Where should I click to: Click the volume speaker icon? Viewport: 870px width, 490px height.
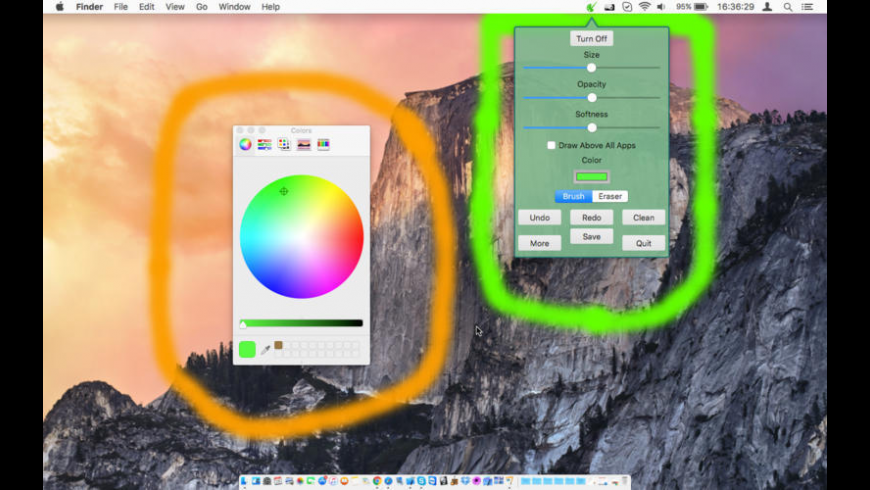pyautogui.click(x=661, y=7)
